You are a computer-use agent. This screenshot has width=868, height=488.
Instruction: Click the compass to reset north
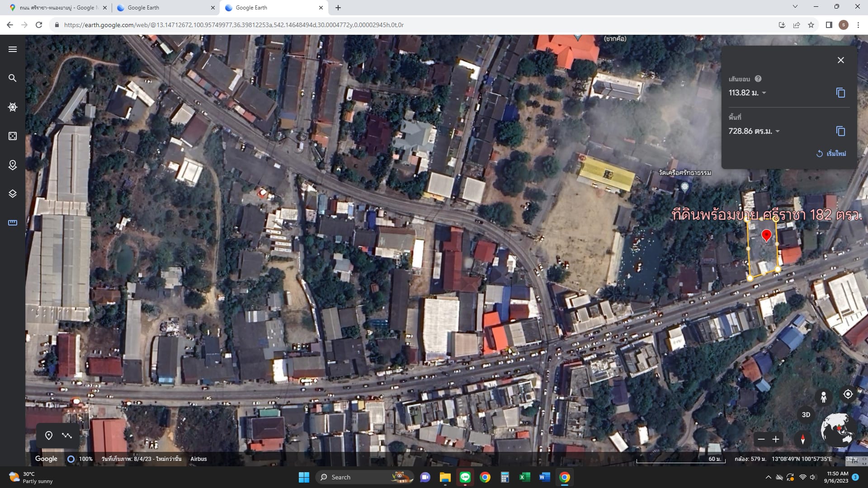point(803,439)
